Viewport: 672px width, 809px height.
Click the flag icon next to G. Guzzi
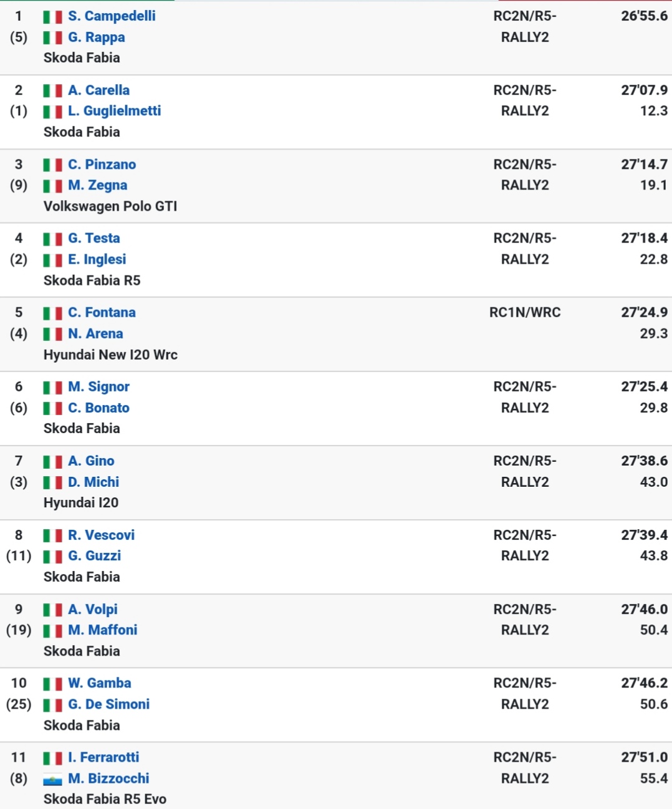tap(52, 556)
